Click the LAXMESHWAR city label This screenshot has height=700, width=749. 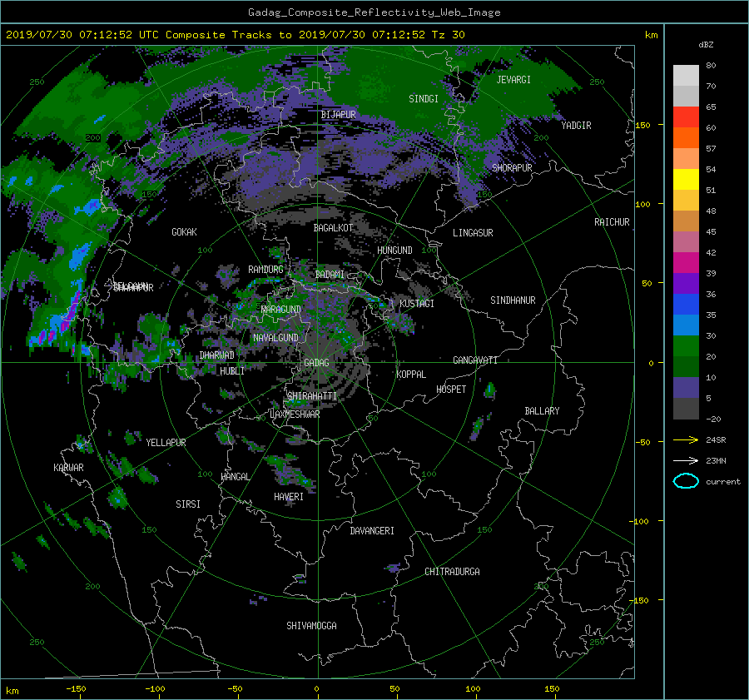tap(295, 415)
